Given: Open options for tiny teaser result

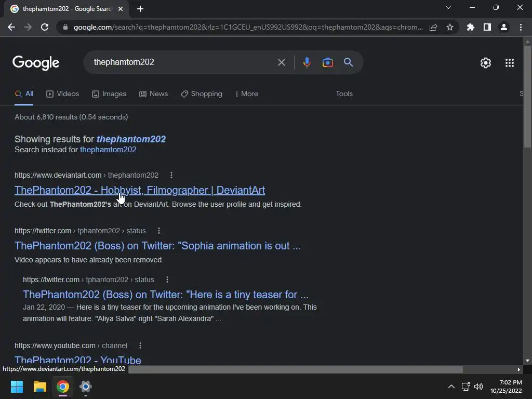Looking at the screenshot, I should [x=167, y=280].
